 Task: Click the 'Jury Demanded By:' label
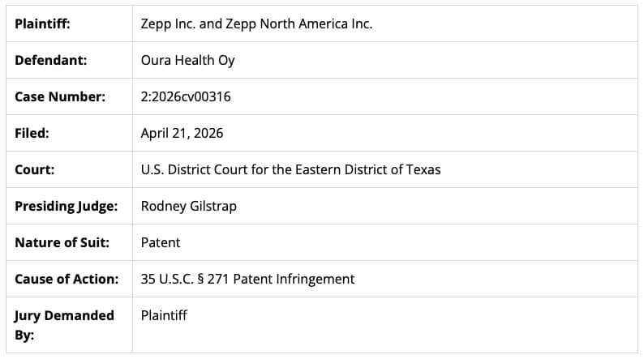pos(64,325)
